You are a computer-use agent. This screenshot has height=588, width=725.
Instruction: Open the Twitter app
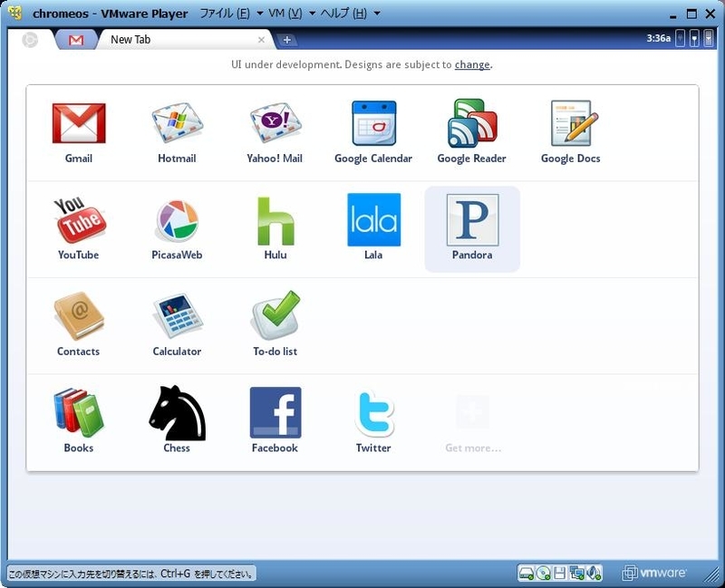point(373,421)
